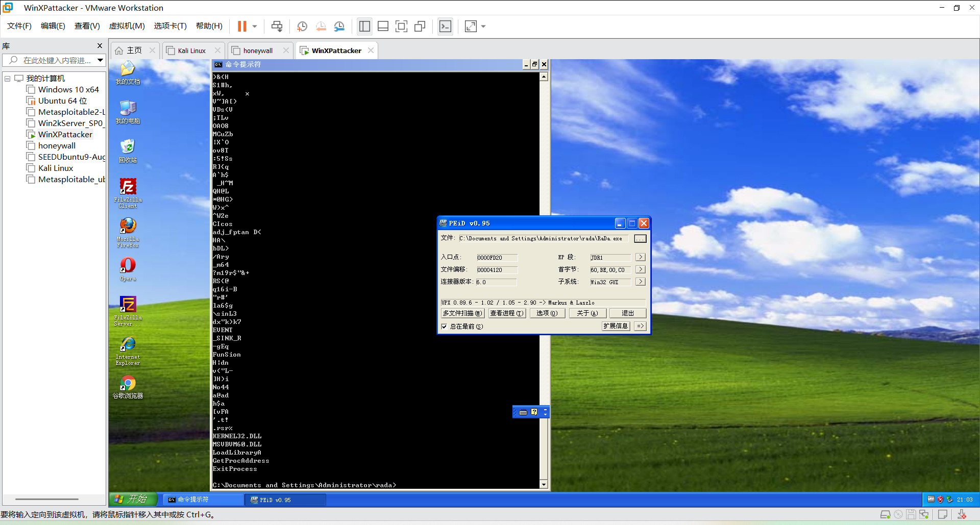Select the 回收站 recycle bin icon
Image resolution: width=980 pixels, height=525 pixels.
pyautogui.click(x=128, y=151)
